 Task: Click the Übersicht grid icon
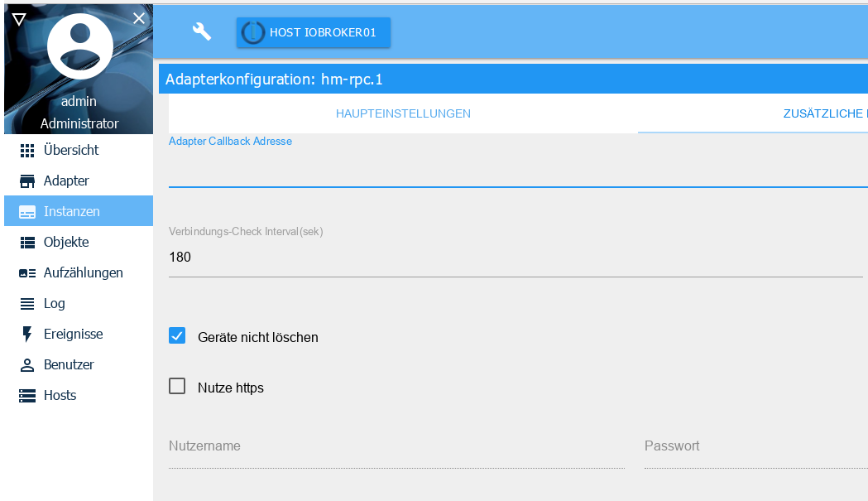[x=27, y=151]
